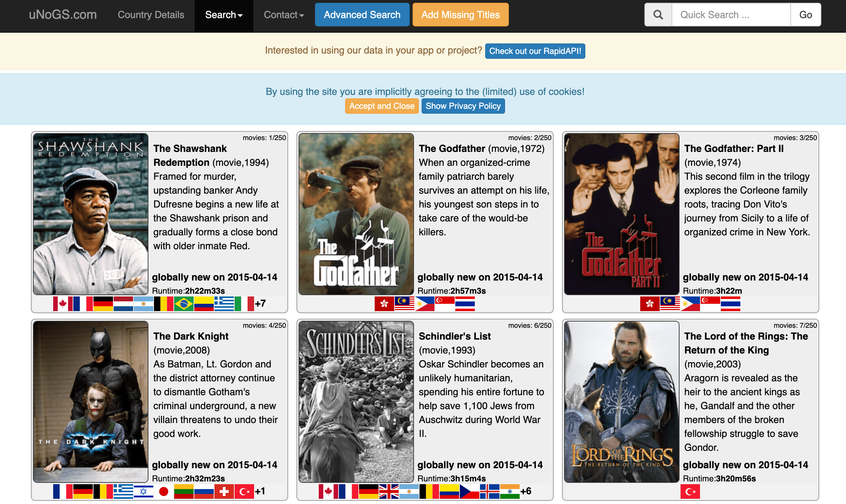Click Thailand flag under The Godfather: Part II
This screenshot has width=846, height=504.
[x=731, y=304]
